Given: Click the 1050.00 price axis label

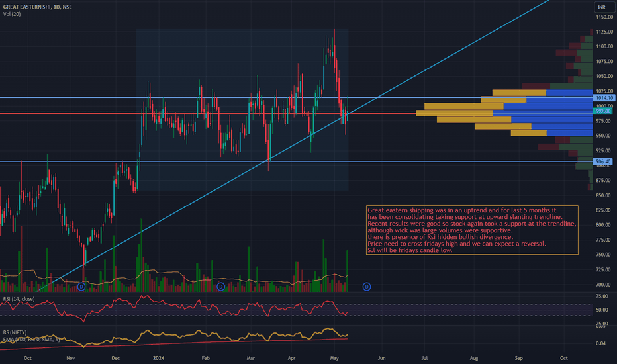Looking at the screenshot, I should point(604,76).
